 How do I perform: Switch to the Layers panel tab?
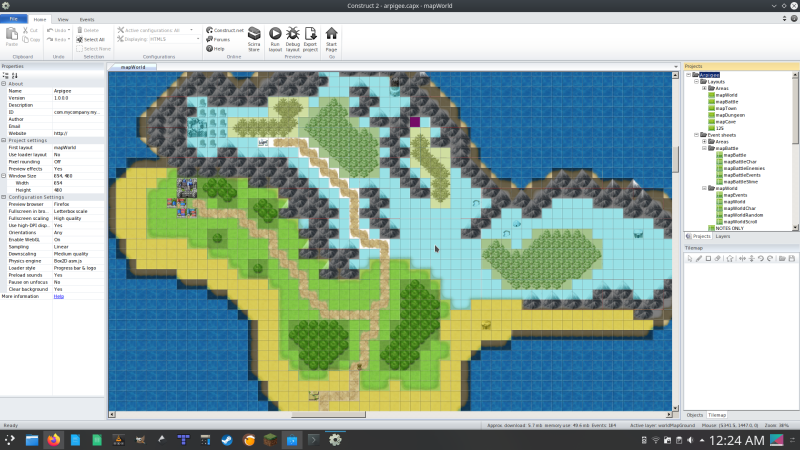(722, 236)
